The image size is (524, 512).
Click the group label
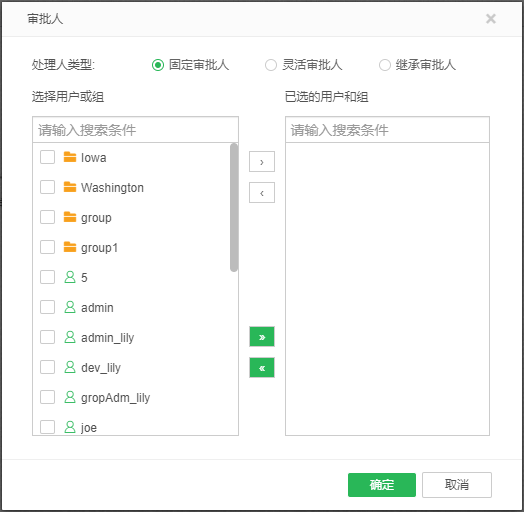[x=96, y=218]
